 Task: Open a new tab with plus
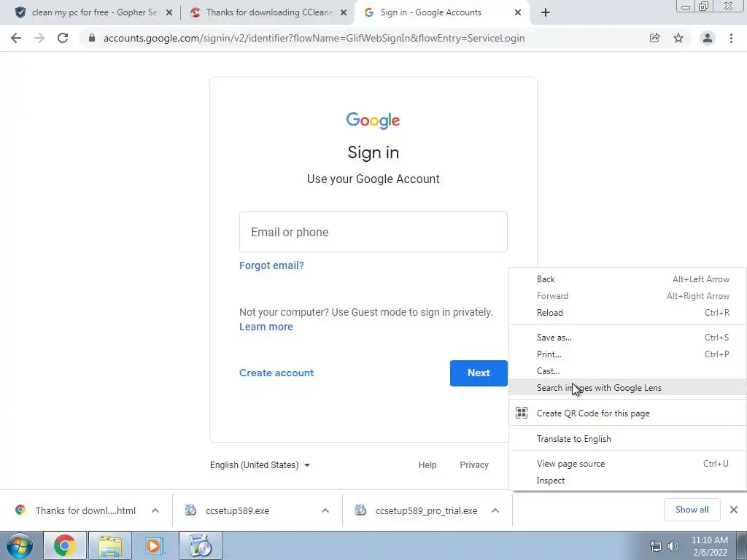(546, 13)
